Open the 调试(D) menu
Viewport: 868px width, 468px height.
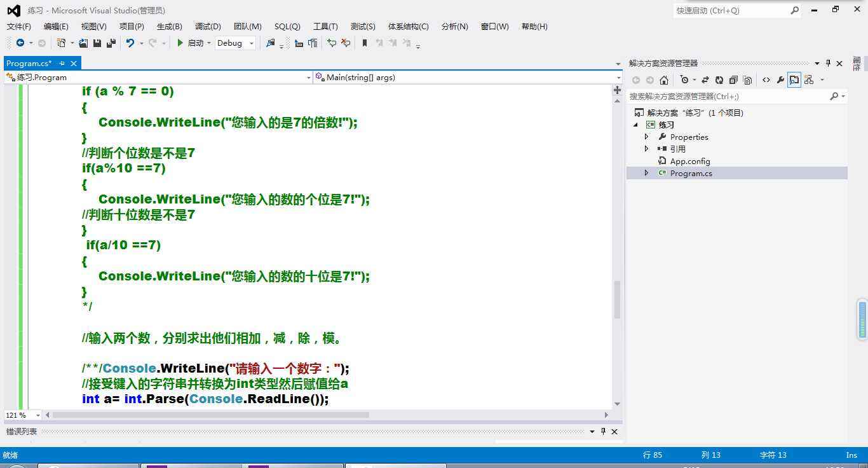(x=208, y=27)
